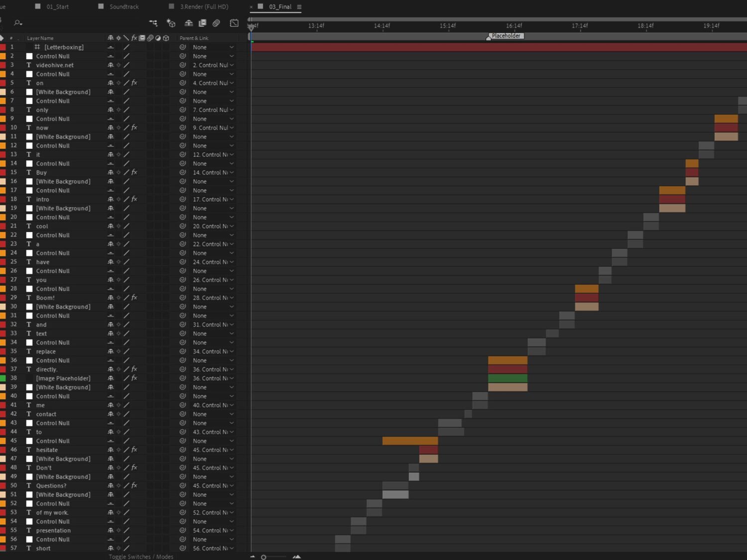
Task: Toggle shy switch on Boom! layer
Action: click(x=111, y=298)
